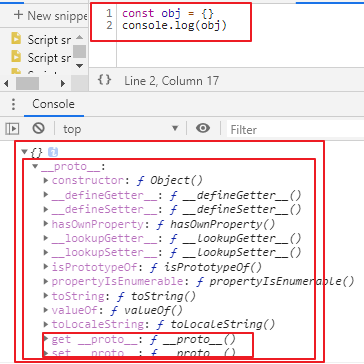Viewport: 364px width, 364px height.
Task: Expand the hasOwnProperty entry
Action: click(46, 223)
